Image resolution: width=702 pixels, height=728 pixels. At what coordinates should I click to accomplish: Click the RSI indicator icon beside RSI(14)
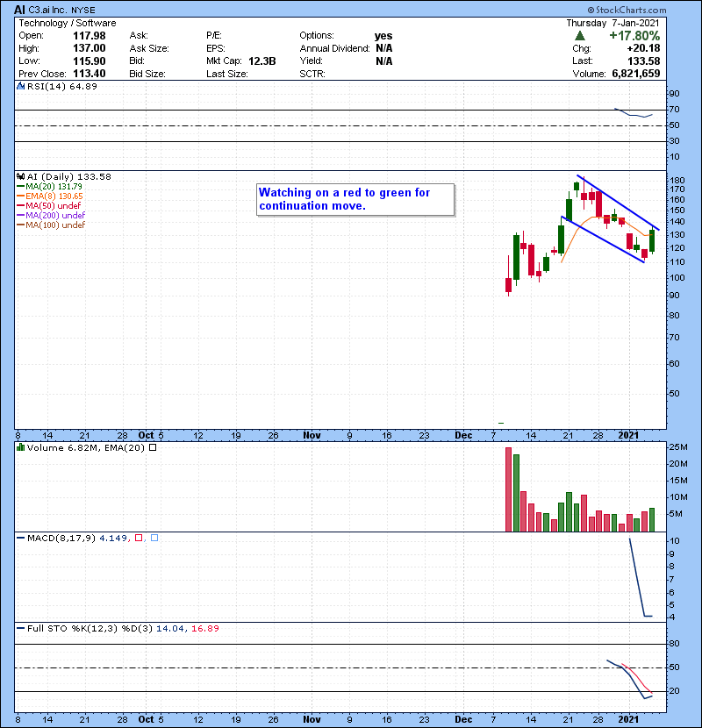click(20, 86)
